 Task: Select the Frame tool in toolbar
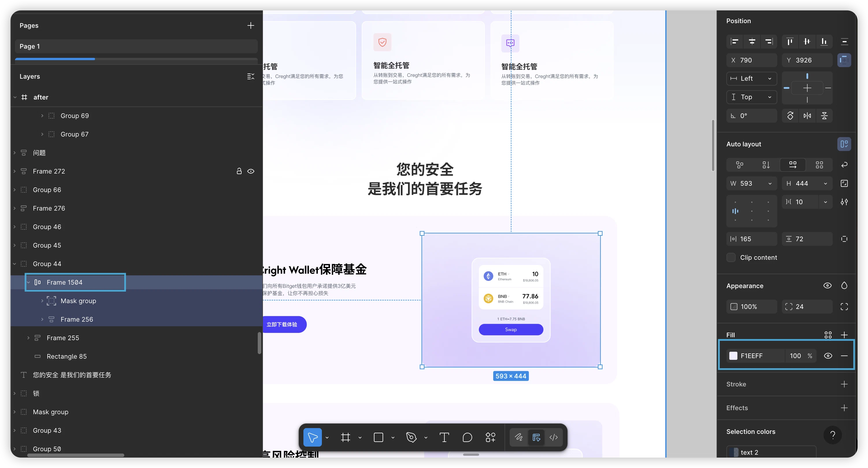[345, 437]
